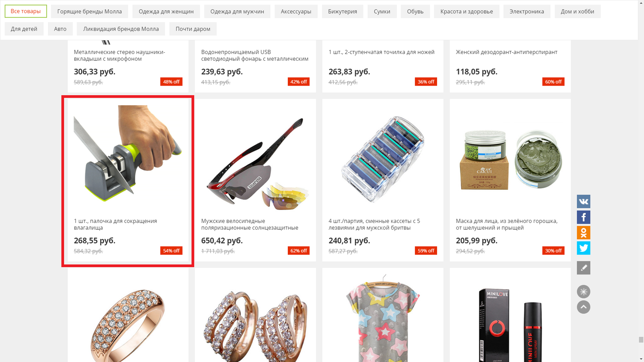Viewport: 644px width, 362px height.
Task: Switch to Одежда для женщин tab
Action: pos(166,11)
